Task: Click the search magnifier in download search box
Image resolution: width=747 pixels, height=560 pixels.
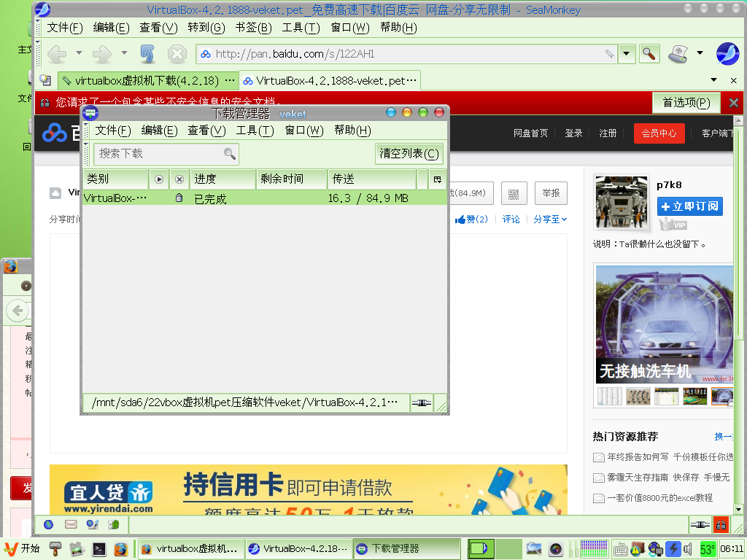Action: tap(230, 153)
